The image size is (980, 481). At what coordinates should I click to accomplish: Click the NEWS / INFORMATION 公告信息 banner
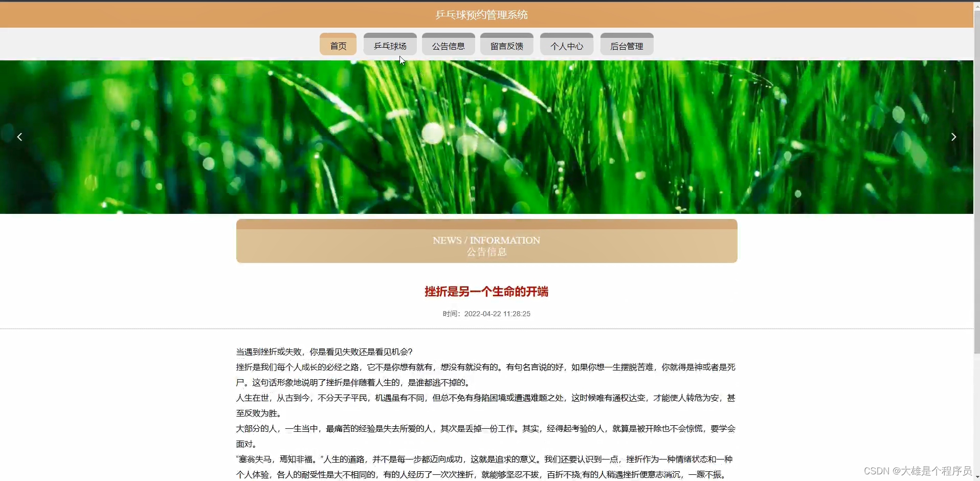tap(486, 240)
